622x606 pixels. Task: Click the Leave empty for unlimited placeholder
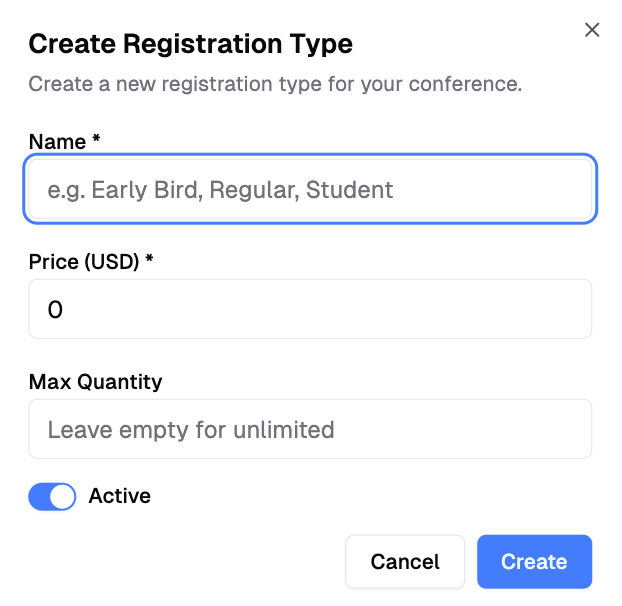[x=191, y=430]
